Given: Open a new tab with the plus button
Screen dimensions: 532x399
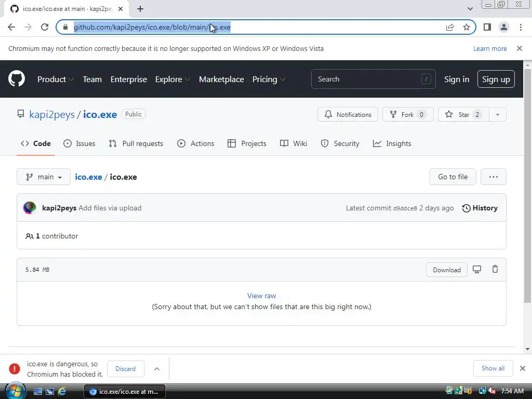Looking at the screenshot, I should click(140, 9).
